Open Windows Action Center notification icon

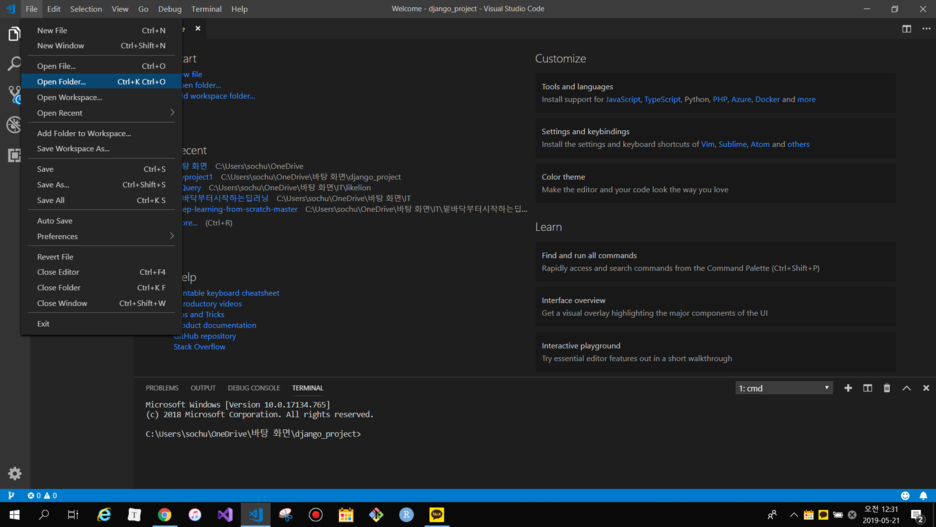tap(917, 514)
